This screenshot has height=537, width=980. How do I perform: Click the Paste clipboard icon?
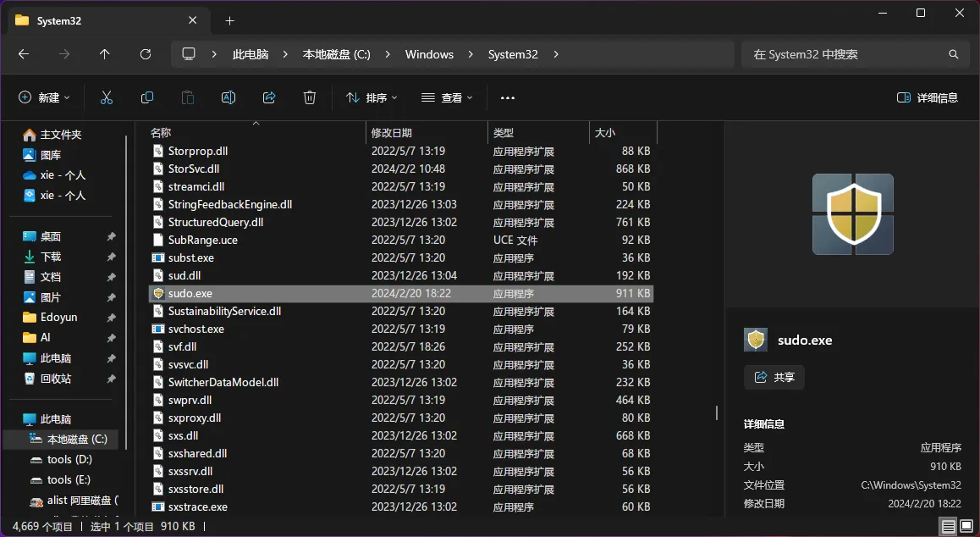pyautogui.click(x=188, y=97)
